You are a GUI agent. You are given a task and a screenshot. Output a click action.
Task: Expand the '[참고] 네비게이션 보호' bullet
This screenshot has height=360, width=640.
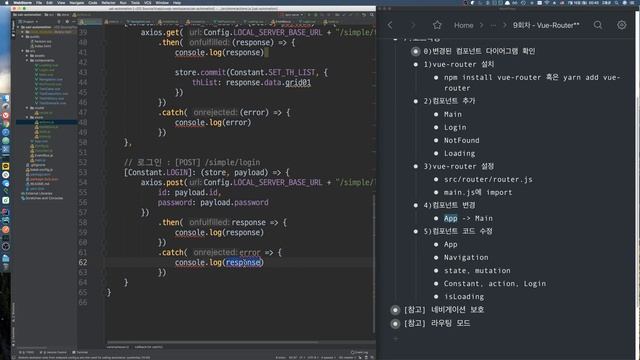click(x=395, y=310)
